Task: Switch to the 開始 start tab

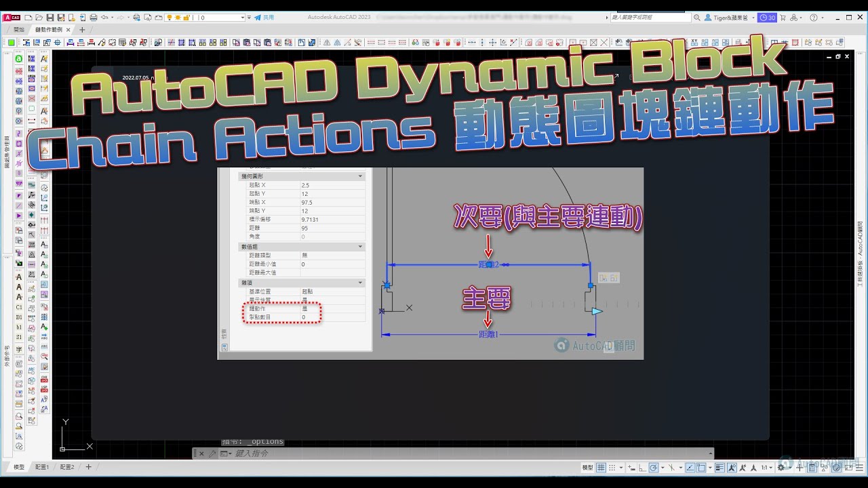Action: [x=19, y=30]
